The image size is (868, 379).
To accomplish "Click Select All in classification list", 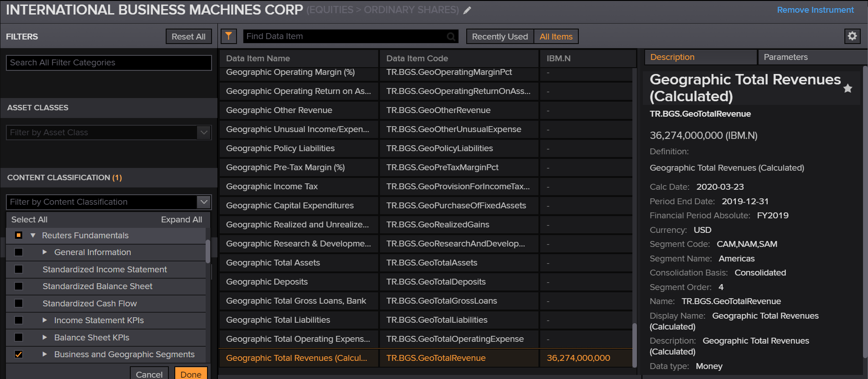I will click(x=29, y=220).
